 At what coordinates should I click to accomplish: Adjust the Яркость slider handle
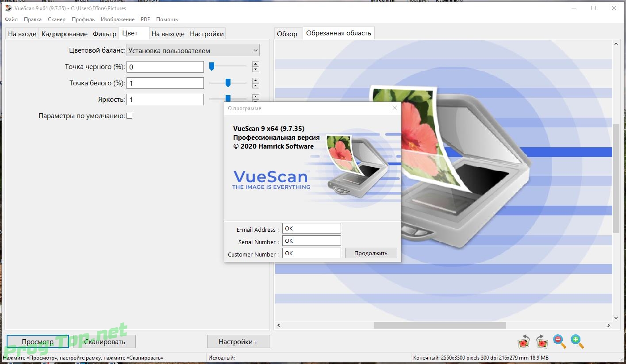(228, 98)
